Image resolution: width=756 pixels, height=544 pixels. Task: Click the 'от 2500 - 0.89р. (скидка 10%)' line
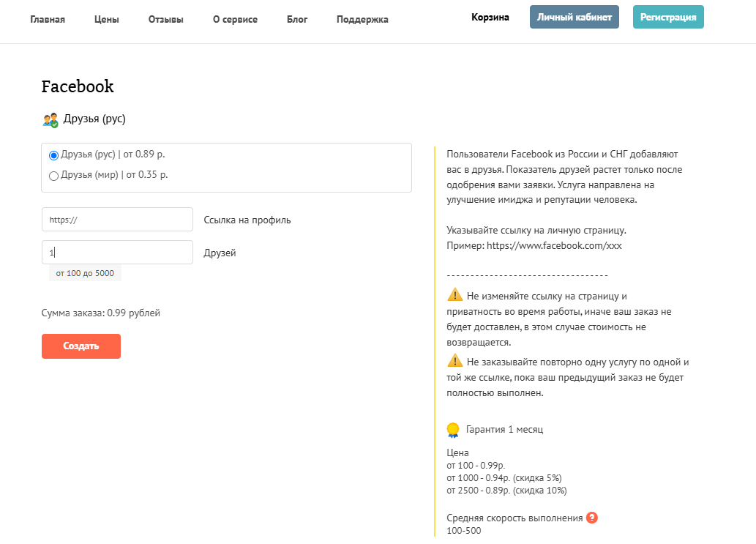[506, 491]
